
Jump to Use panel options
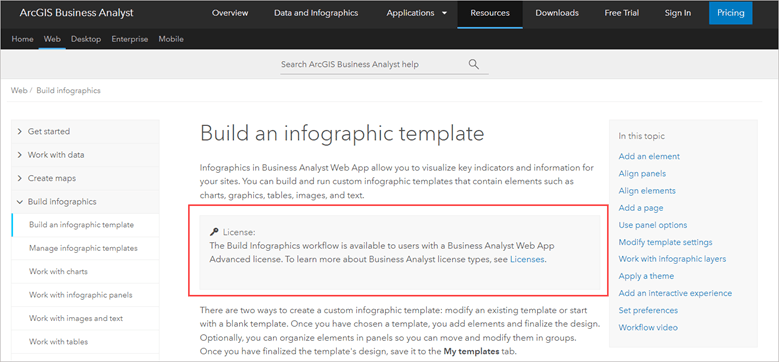pyautogui.click(x=653, y=225)
